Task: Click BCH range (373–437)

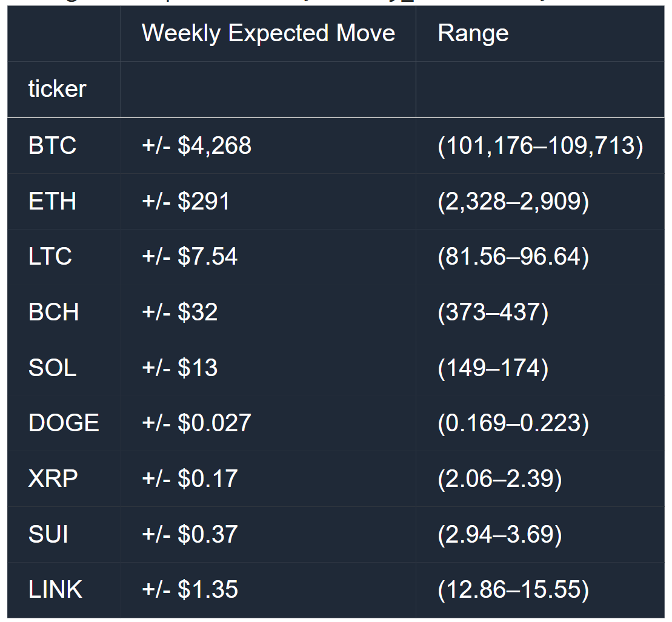Action: coord(493,313)
